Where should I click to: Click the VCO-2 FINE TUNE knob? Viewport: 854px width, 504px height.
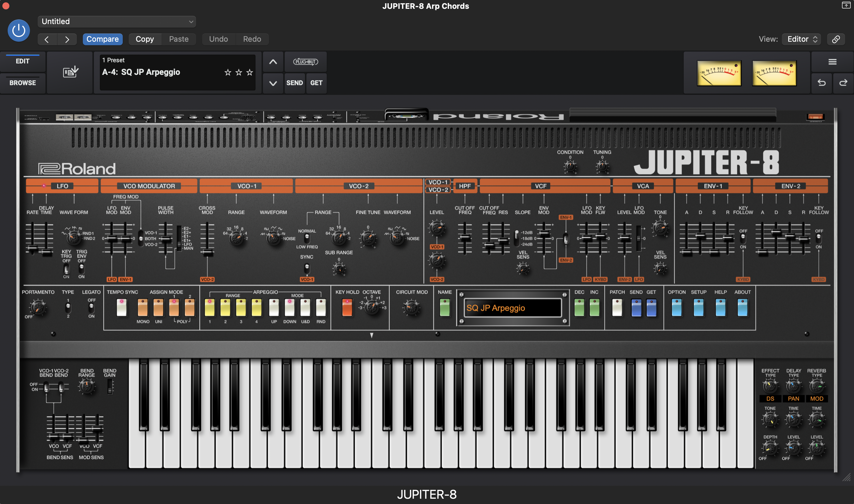click(368, 238)
